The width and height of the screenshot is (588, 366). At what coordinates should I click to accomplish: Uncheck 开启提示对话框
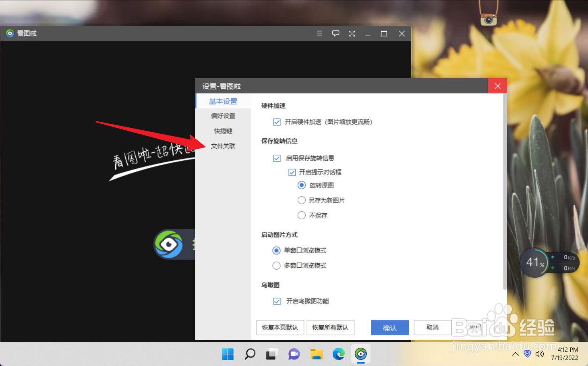(x=292, y=172)
